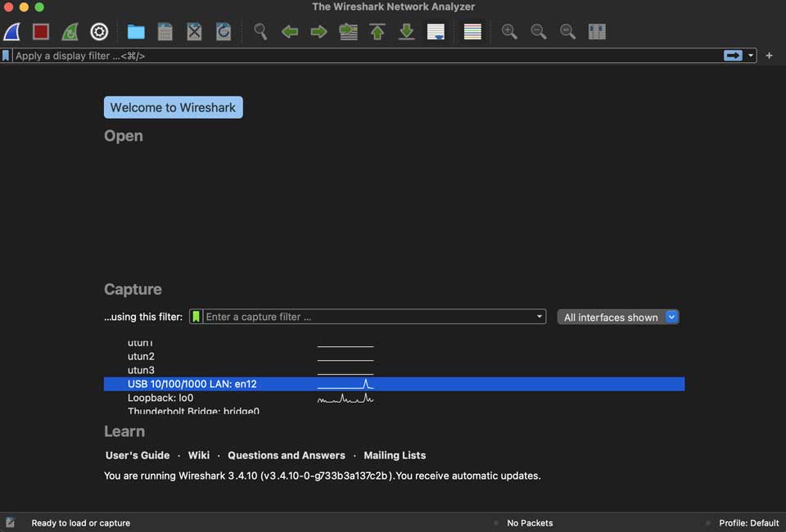The width and height of the screenshot is (786, 532).
Task: Open the All interfaces shown dropdown
Action: click(618, 318)
